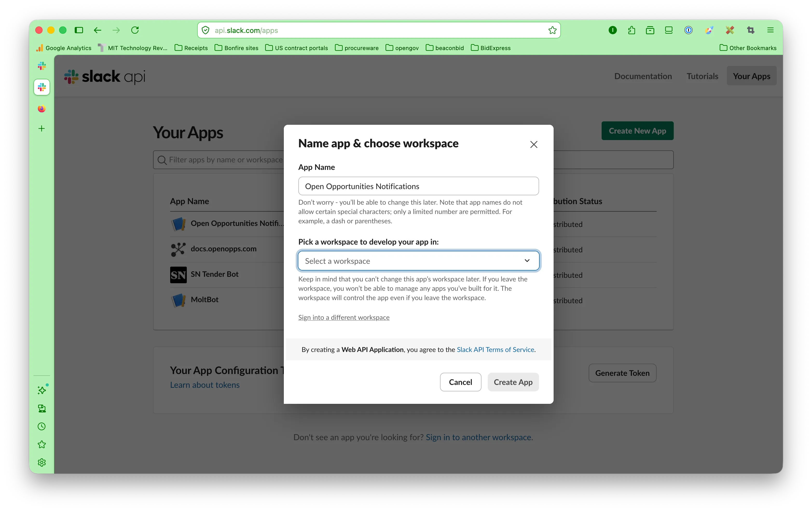Select the active Slack sidebar tab

point(42,88)
